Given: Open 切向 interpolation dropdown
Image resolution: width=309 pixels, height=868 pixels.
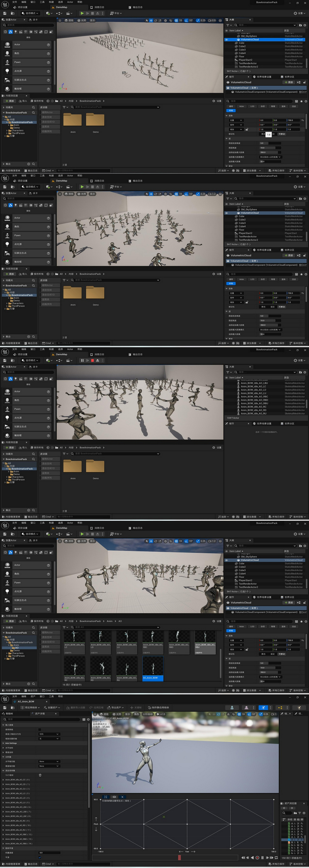Looking at the screenshot, I should [x=49, y=734].
